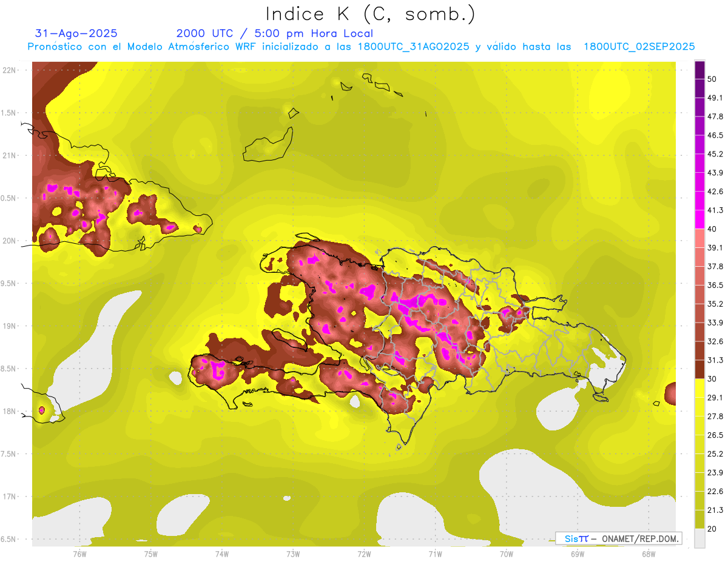Click the colorbar value "22.6"

[x=715, y=492]
